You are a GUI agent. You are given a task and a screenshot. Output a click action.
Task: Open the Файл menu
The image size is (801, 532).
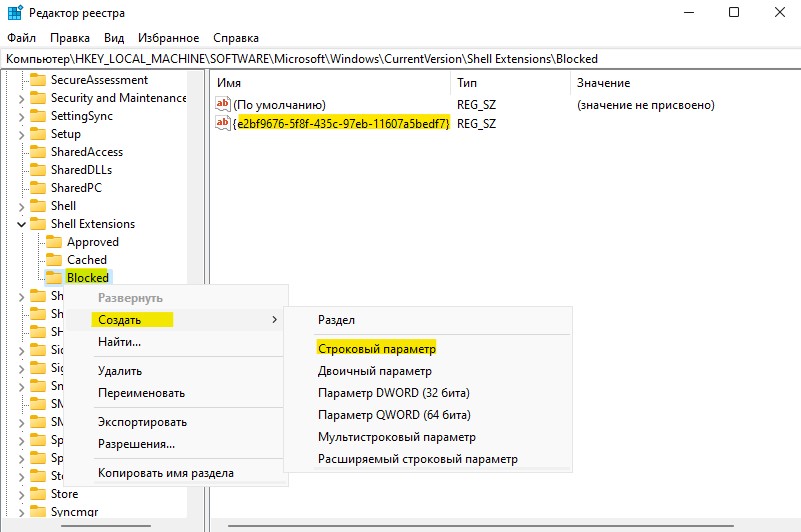[x=21, y=38]
